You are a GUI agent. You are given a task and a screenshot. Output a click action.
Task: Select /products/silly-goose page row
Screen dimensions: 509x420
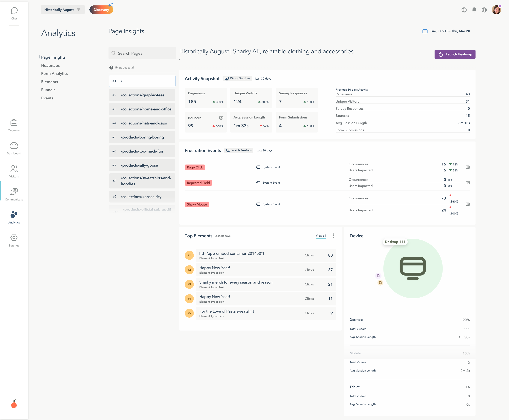coord(142,165)
